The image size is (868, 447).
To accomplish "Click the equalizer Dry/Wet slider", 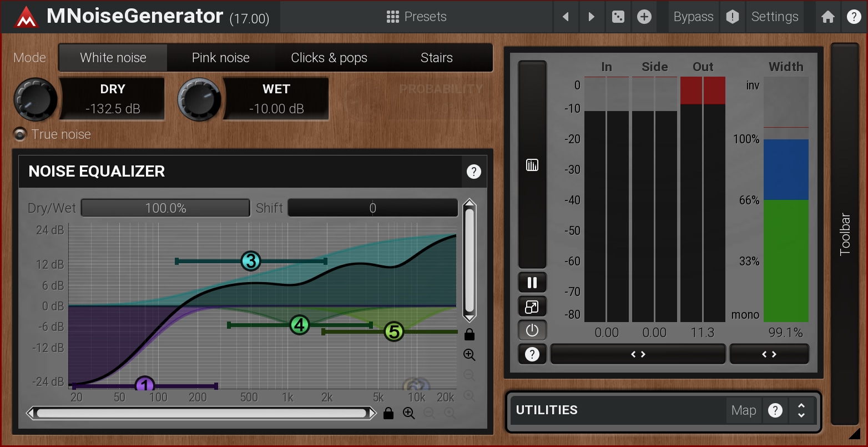I will point(165,208).
